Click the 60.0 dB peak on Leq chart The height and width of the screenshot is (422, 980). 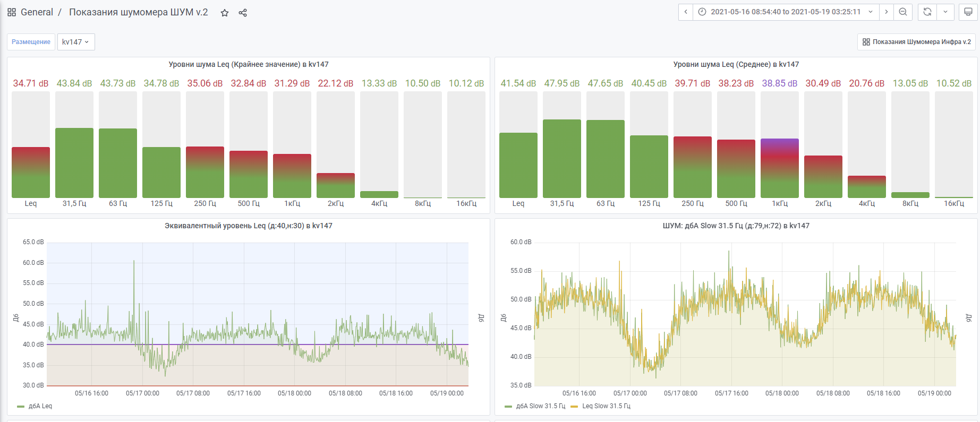pos(134,262)
